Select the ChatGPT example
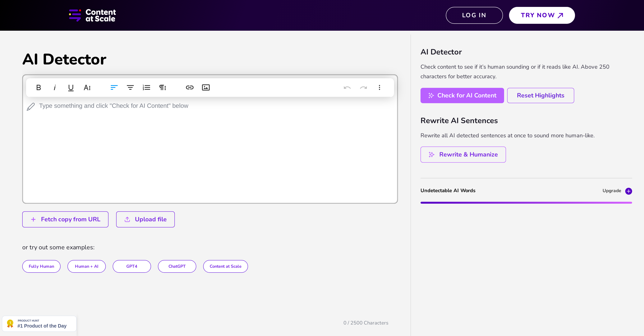644x336 pixels. coord(177,266)
